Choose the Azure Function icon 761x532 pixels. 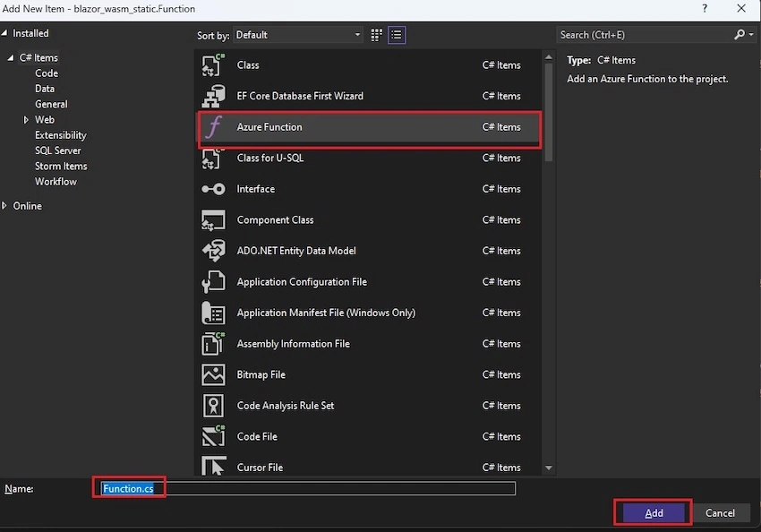[213, 127]
